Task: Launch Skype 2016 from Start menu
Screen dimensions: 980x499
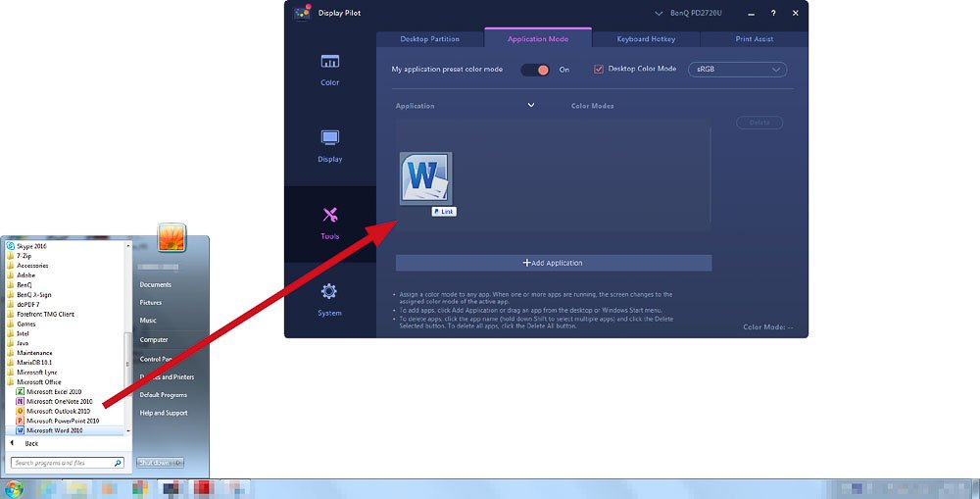Action: click(x=26, y=246)
